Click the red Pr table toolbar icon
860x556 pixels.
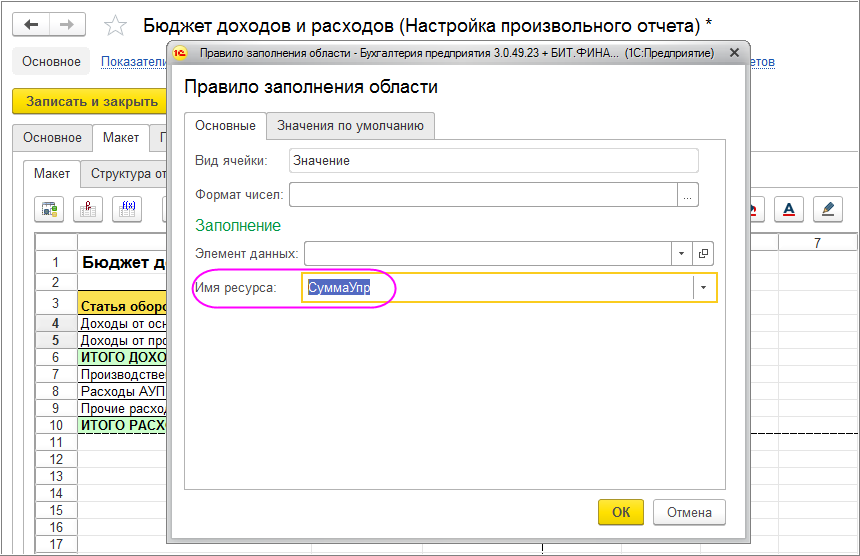[89, 208]
